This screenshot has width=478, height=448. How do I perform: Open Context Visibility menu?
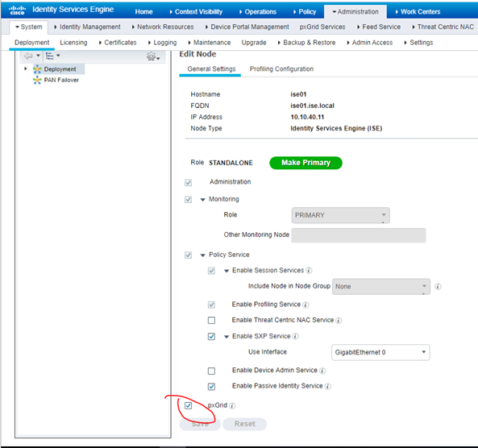coord(197,11)
